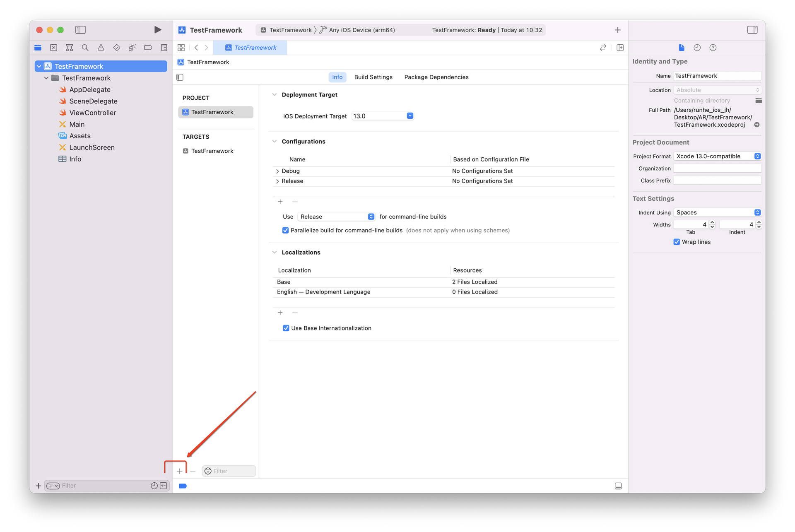The height and width of the screenshot is (532, 795).
Task: Switch to the Build Settings tab
Action: tap(373, 77)
